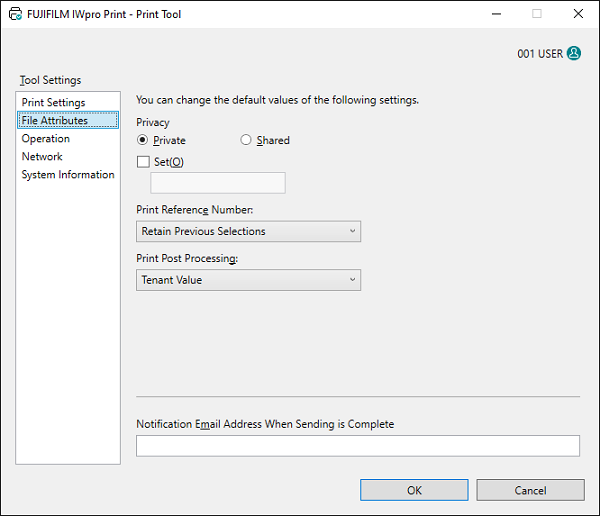Minimize the Print Tool window
Image resolution: width=600 pixels, height=516 pixels.
click(x=490, y=15)
